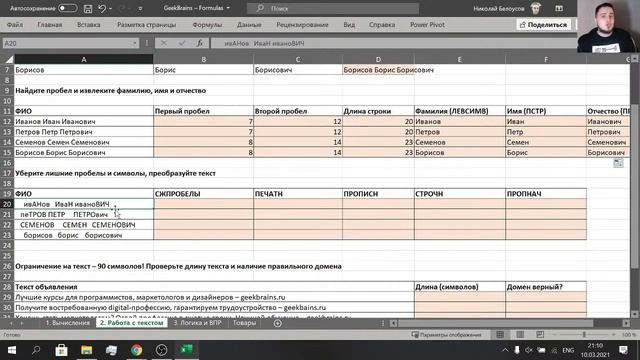Select column A header
The height and width of the screenshot is (360, 640).
coord(84,60)
